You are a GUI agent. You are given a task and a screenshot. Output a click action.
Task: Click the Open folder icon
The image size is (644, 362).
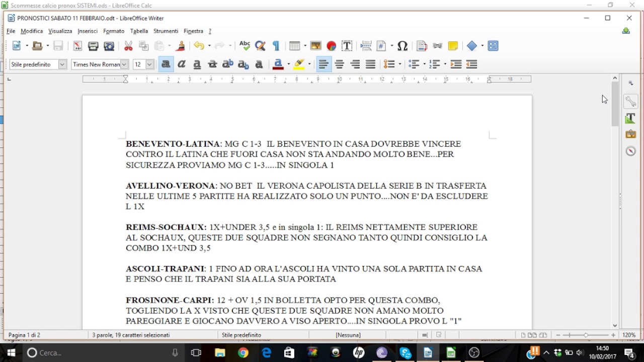[37, 46]
